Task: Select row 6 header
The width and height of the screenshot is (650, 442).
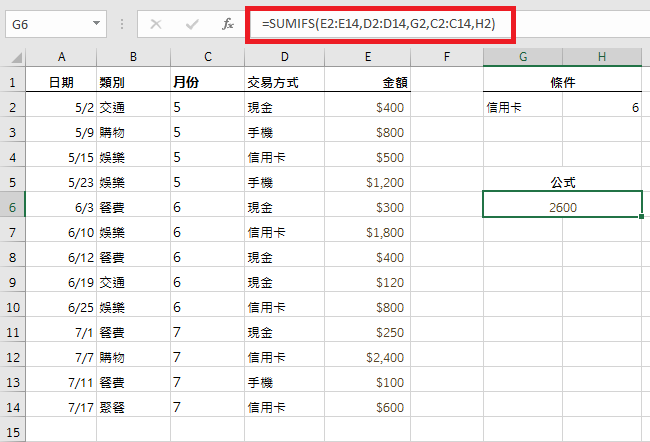Action: [11, 207]
